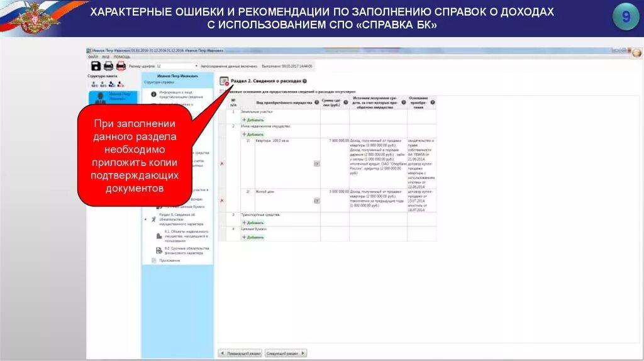
Task: Click the edit button in the Квартира row
Action: click(317, 164)
